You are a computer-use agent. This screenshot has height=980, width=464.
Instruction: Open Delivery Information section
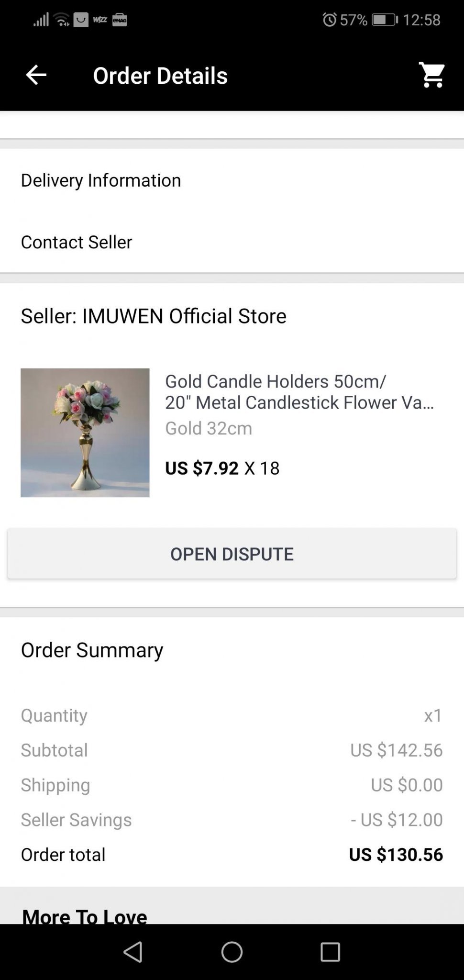101,180
